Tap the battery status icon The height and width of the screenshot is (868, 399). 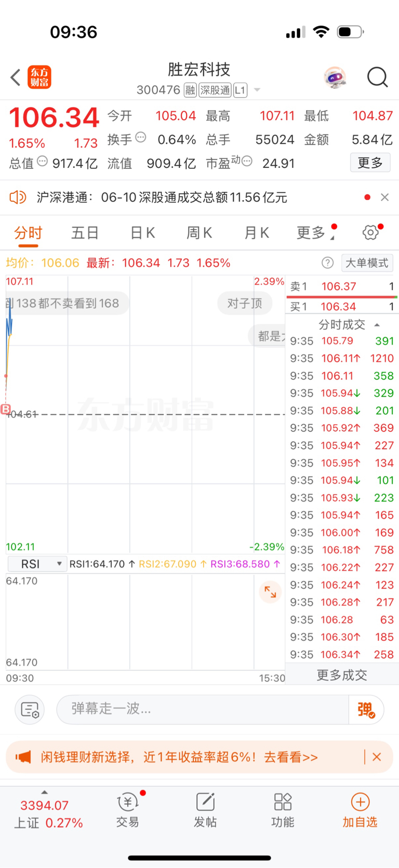tap(351, 32)
